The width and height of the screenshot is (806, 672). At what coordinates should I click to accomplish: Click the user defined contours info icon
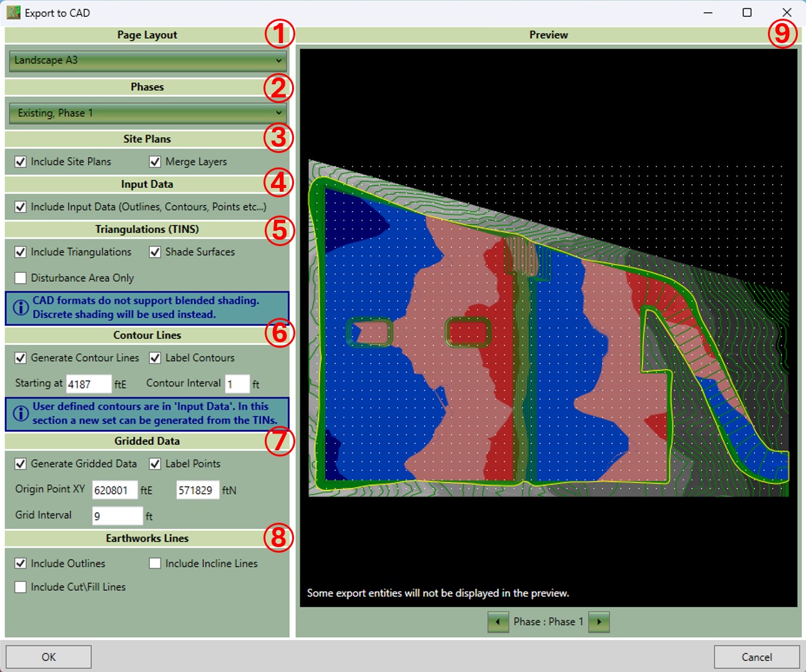coord(21,413)
